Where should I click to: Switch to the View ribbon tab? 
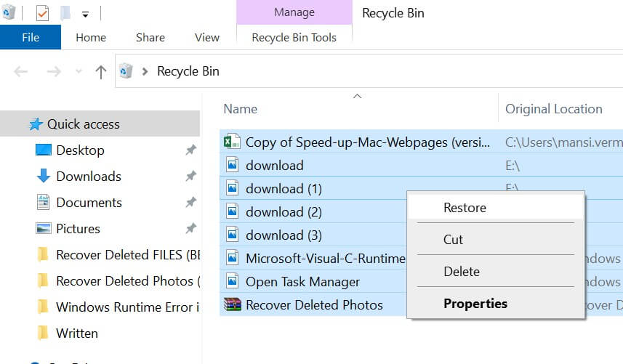coord(207,37)
